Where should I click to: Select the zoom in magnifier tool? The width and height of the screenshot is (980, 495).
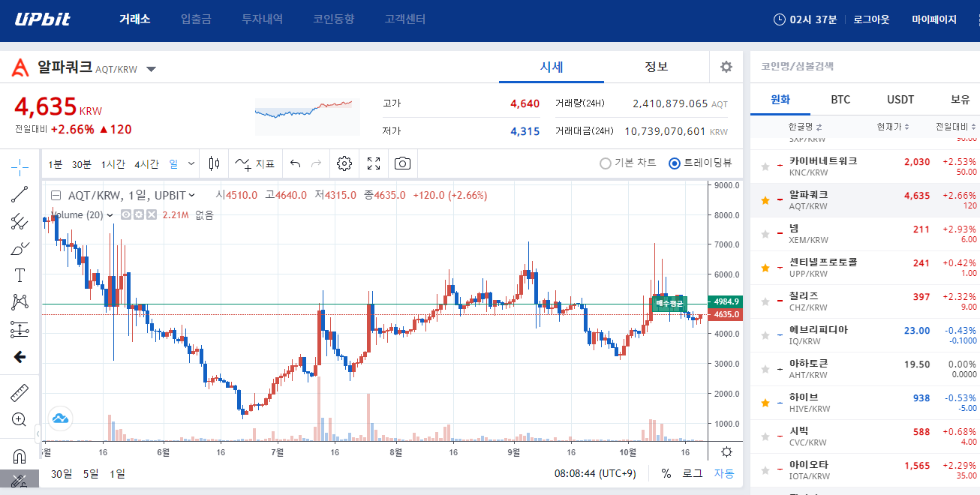point(20,419)
